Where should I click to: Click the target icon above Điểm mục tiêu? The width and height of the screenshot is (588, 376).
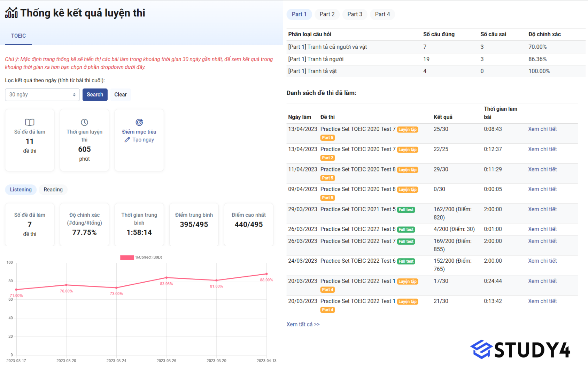pyautogui.click(x=139, y=122)
